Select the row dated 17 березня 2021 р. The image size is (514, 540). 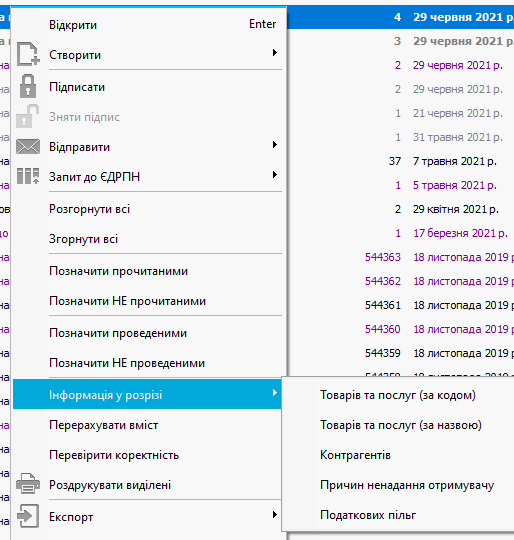(x=400, y=233)
